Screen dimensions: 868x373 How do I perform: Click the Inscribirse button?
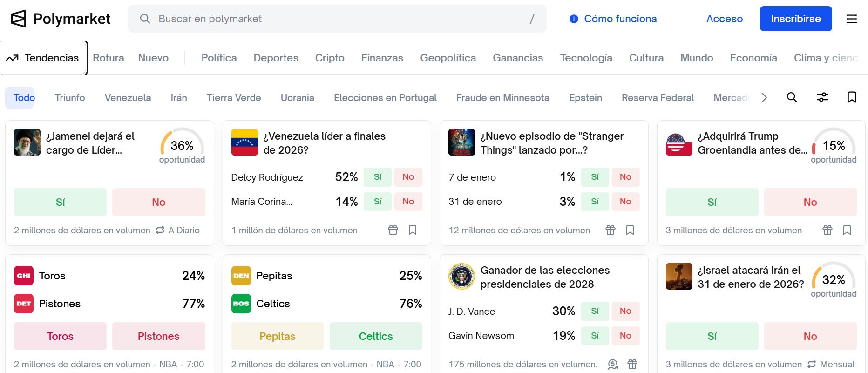point(796,19)
